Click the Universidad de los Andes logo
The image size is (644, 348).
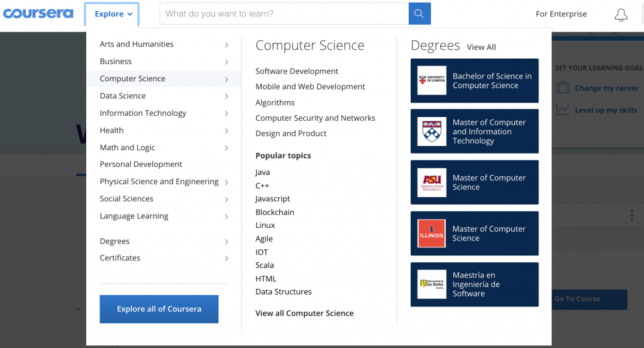(431, 284)
